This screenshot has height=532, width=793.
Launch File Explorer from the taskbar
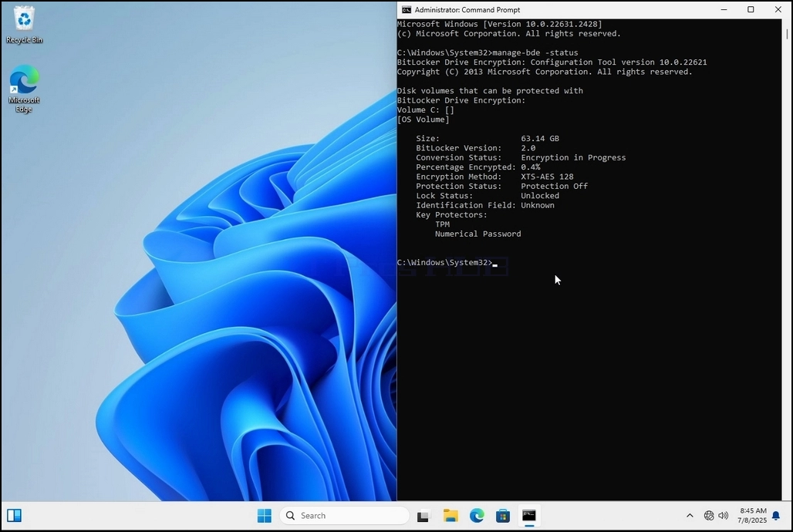450,515
